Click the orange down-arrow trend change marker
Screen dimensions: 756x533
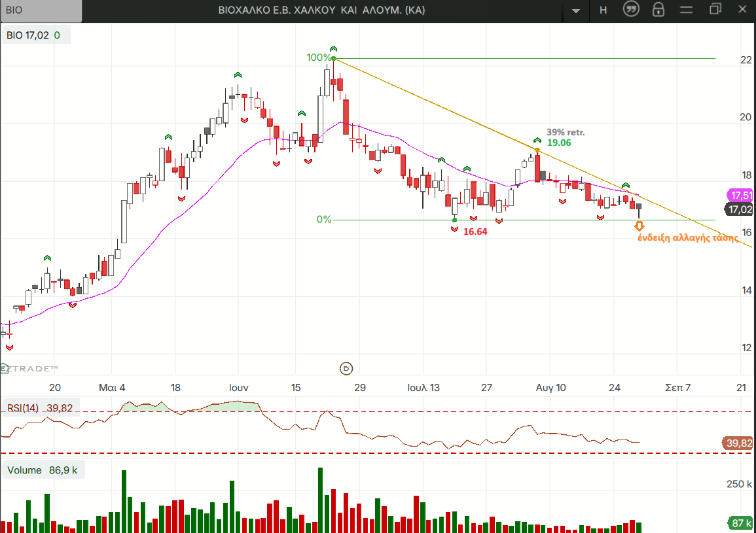coord(639,226)
